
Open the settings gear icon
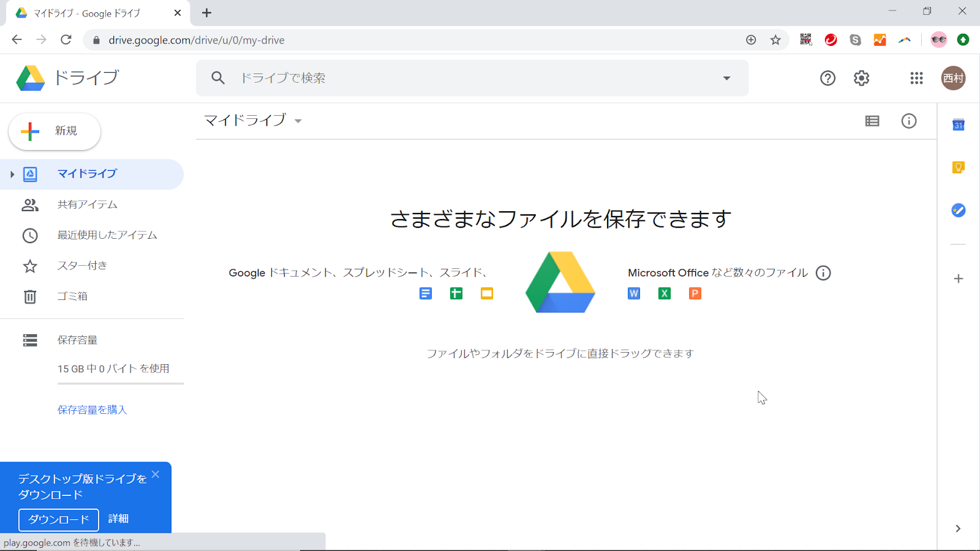tap(861, 78)
